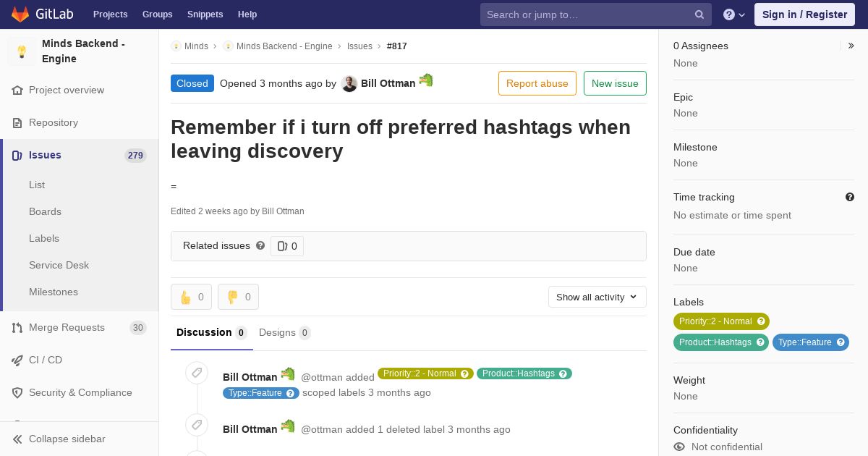Click the Minds Backend project avatar
The height and width of the screenshot is (456, 868).
click(x=22, y=51)
